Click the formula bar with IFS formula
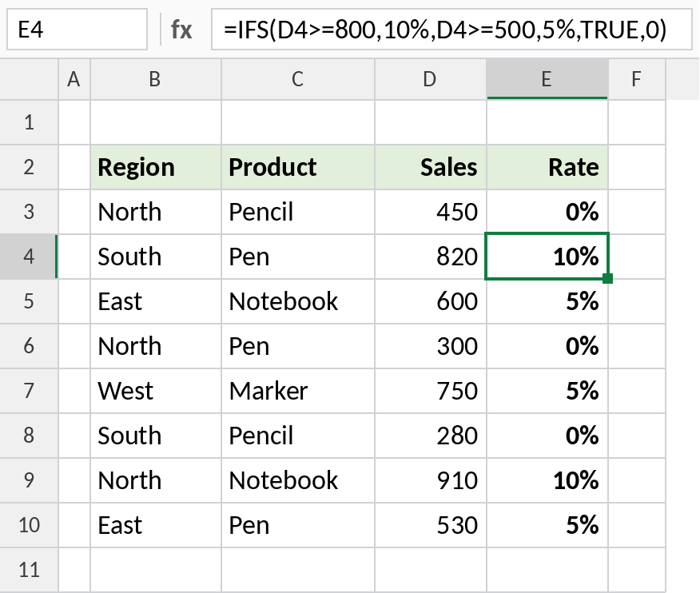The width and height of the screenshot is (700, 593). pyautogui.click(x=451, y=30)
